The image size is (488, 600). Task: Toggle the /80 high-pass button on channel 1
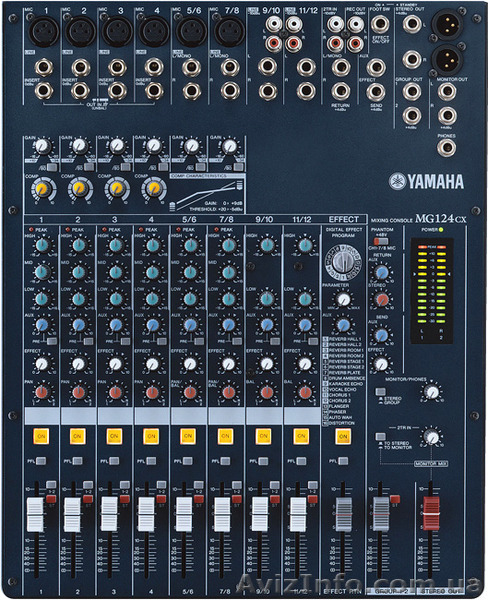coord(52,167)
